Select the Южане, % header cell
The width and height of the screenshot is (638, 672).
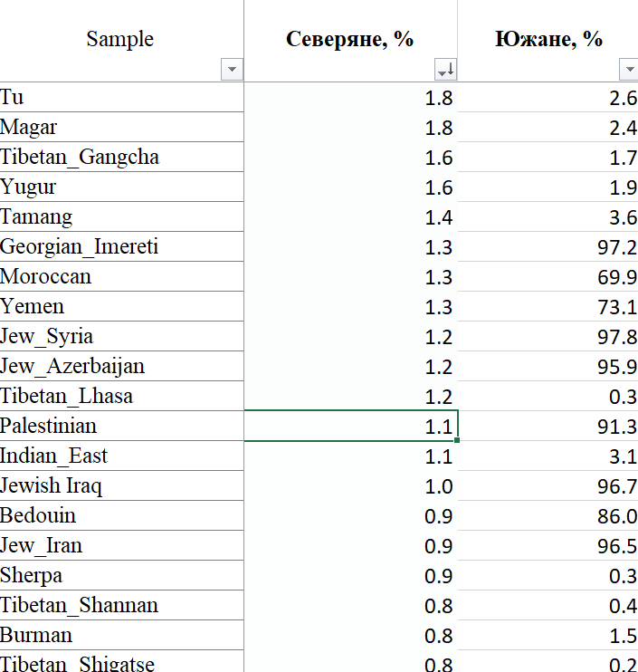point(548,41)
